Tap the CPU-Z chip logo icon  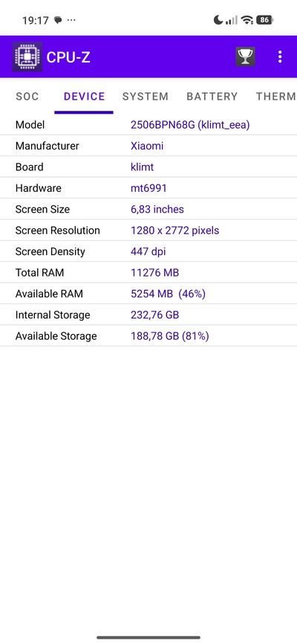pos(27,57)
